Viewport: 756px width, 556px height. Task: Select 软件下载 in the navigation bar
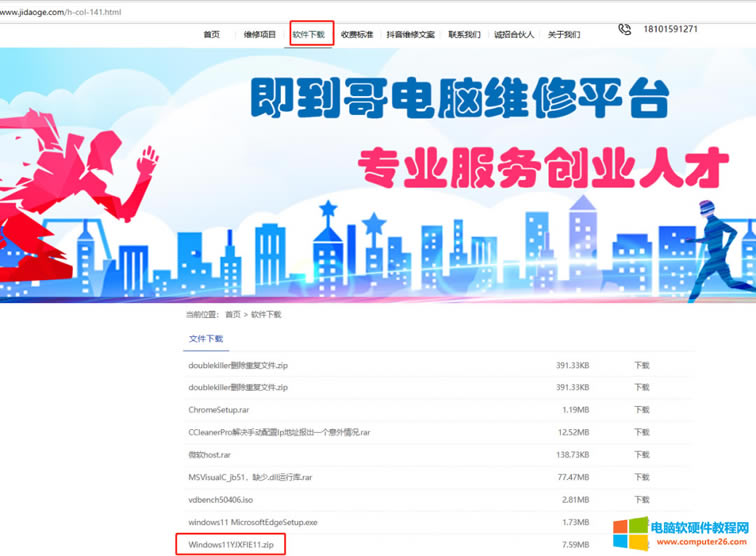click(x=309, y=34)
